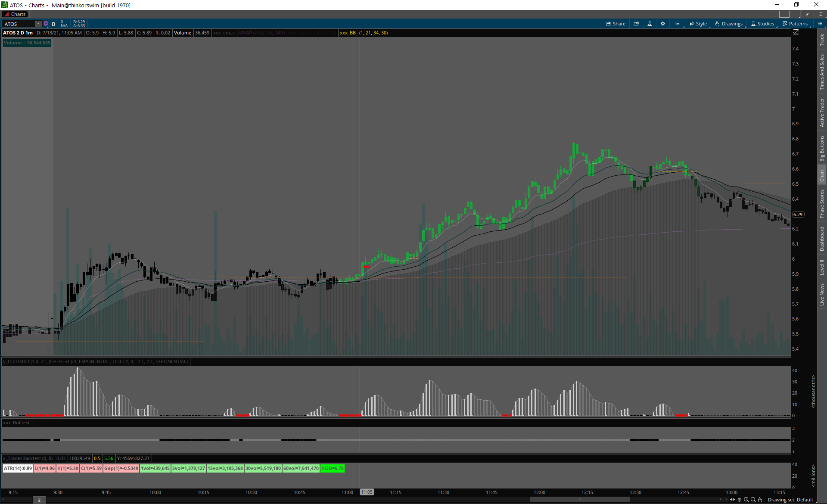
Task: Click Drawing set: Default selector
Action: (790, 500)
